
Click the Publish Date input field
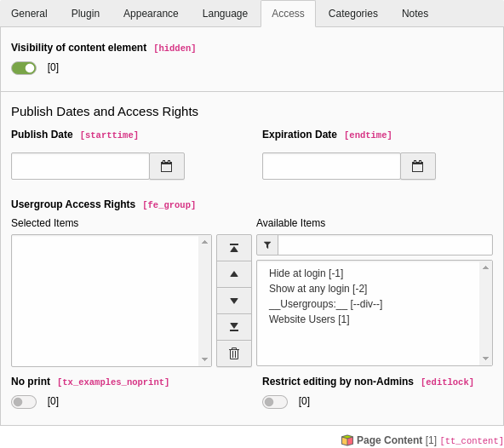pyautogui.click(x=80, y=166)
